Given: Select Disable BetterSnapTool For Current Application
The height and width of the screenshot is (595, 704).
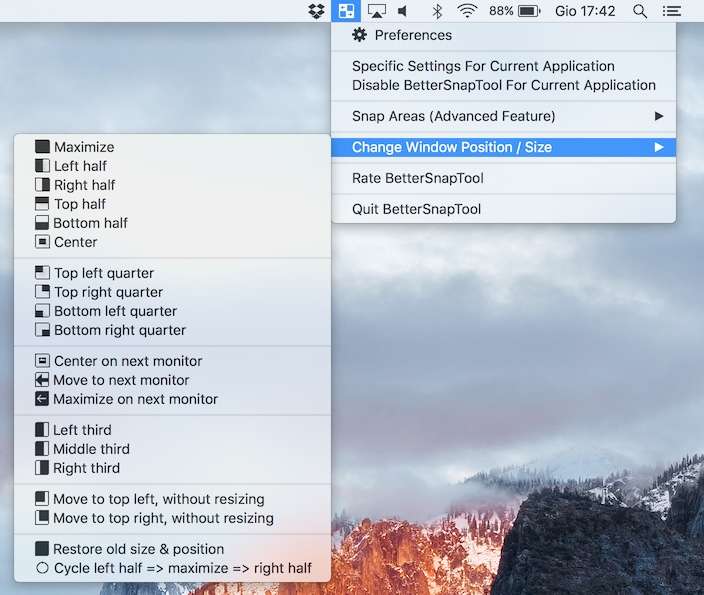Looking at the screenshot, I should (x=503, y=85).
